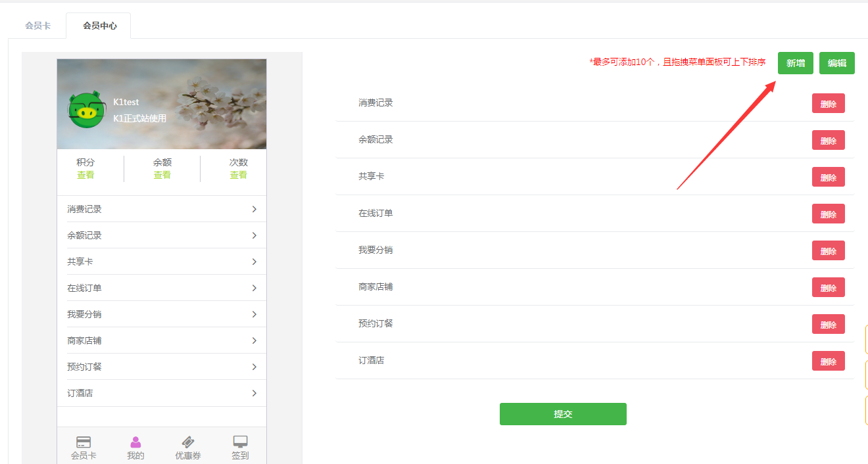Viewport: 868px width, 464px height.
Task: Open the 会员卡 icon in phone bottom bar
Action: pos(84,442)
